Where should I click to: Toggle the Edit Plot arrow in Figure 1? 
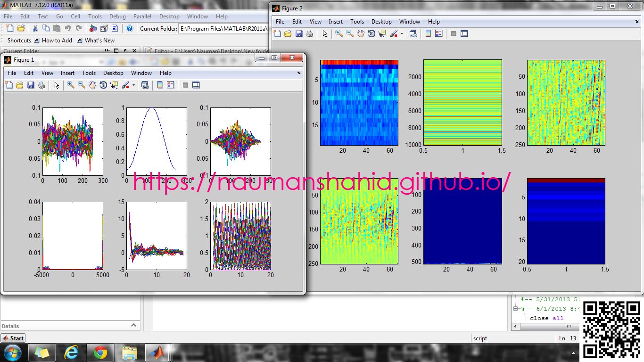[57, 85]
